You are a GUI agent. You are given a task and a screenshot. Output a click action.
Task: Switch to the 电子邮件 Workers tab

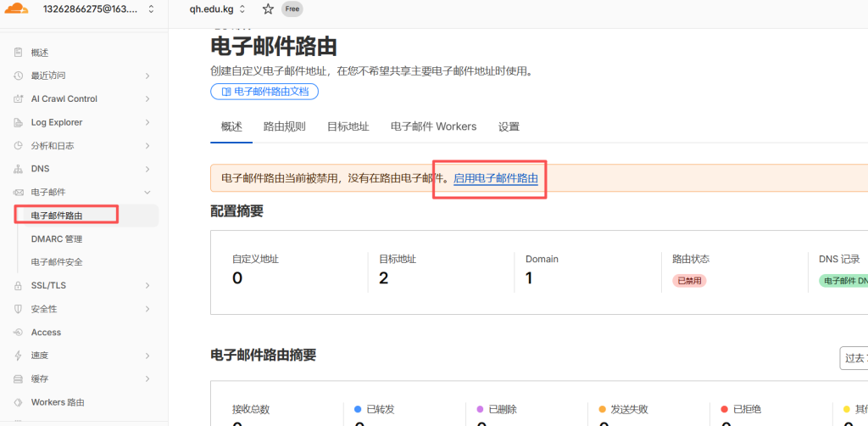(433, 126)
